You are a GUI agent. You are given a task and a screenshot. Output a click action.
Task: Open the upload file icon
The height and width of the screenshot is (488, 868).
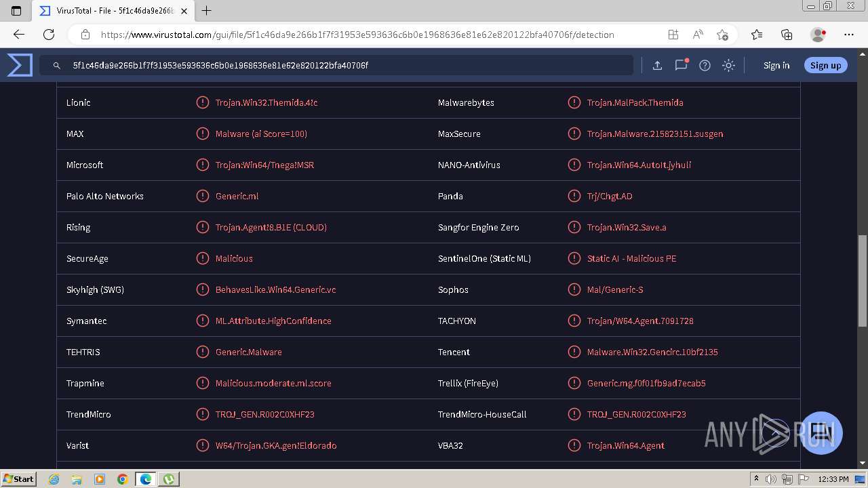[x=657, y=65]
